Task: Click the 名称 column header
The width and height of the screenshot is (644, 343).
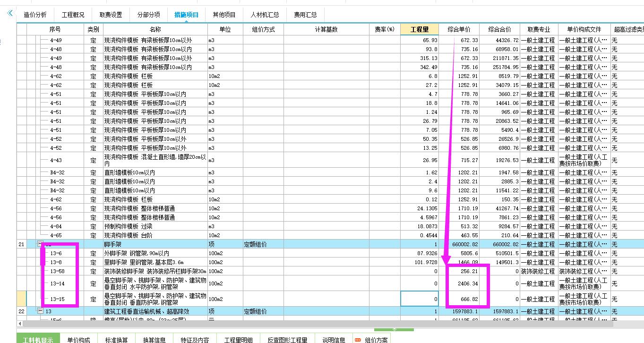Action: pos(155,29)
